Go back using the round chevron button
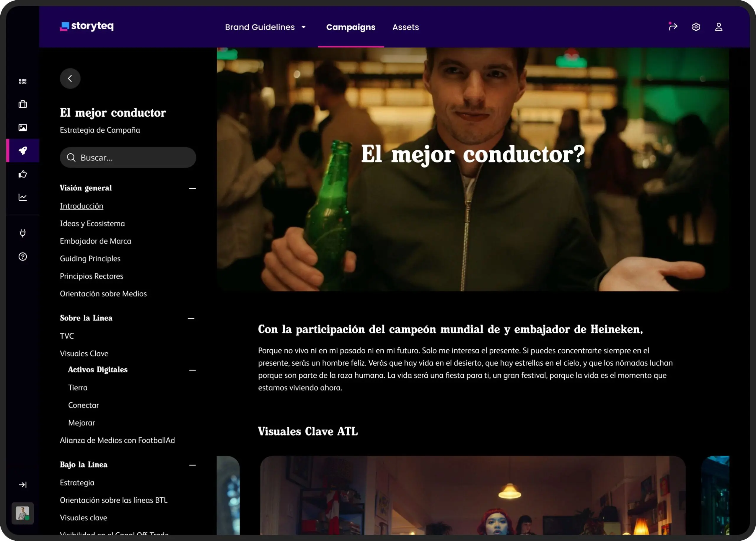Viewport: 756px width, 541px height. 70,78
